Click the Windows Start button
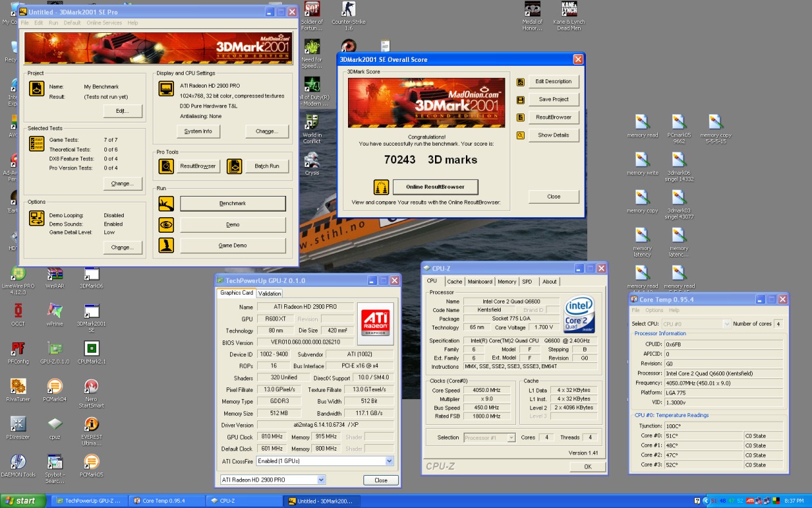Image resolution: width=812 pixels, height=508 pixels. [x=23, y=501]
